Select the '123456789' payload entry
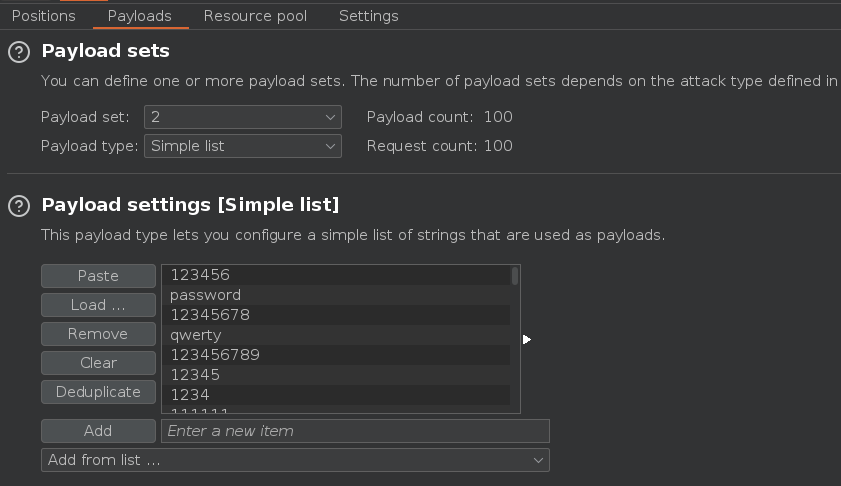Image resolution: width=841 pixels, height=486 pixels. [215, 355]
